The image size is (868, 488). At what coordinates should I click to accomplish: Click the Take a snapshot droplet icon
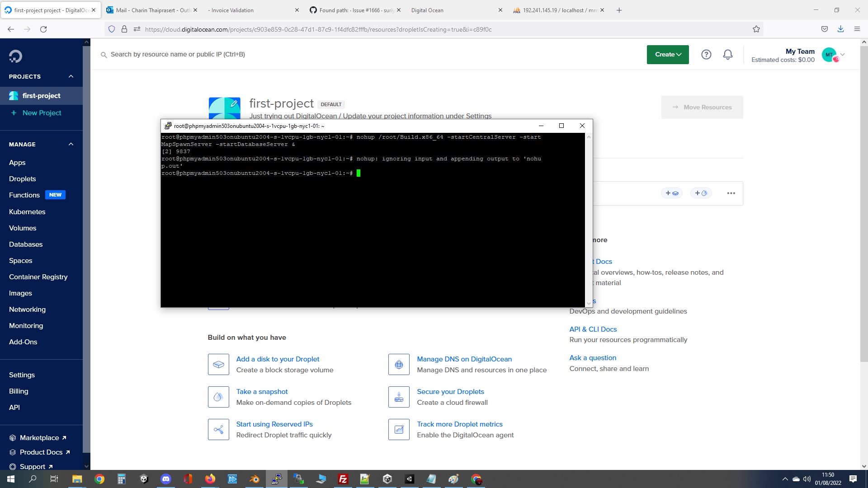pyautogui.click(x=218, y=397)
